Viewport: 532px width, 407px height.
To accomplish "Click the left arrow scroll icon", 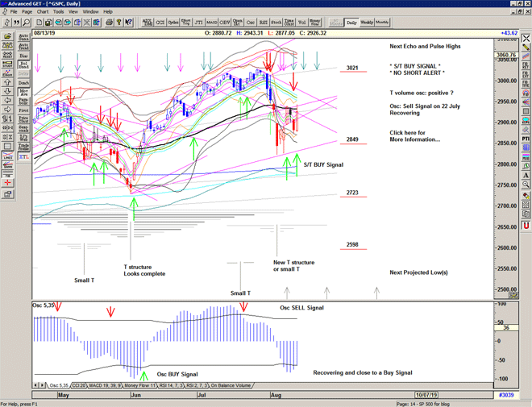I will click(x=7, y=101).
